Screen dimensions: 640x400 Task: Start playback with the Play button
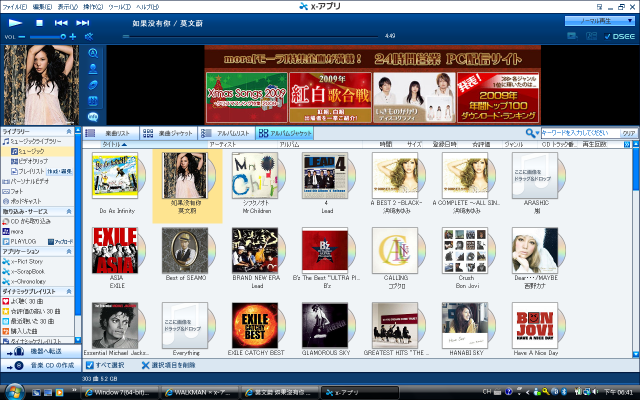pos(16,23)
